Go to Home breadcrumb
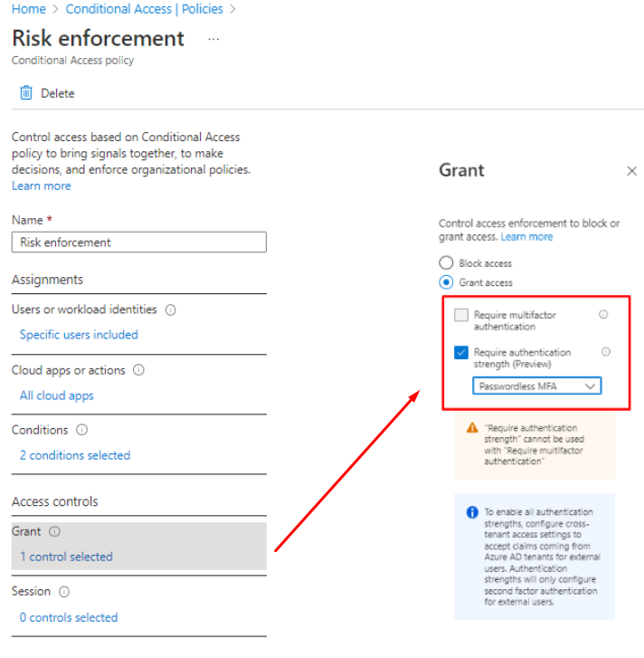Image resolution: width=644 pixels, height=658 pixels. pos(29,9)
